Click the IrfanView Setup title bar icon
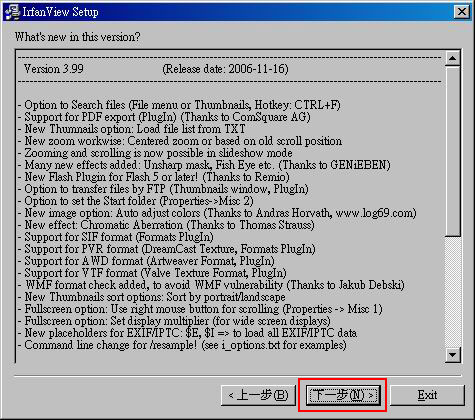The width and height of the screenshot is (475, 420). pos(12,12)
